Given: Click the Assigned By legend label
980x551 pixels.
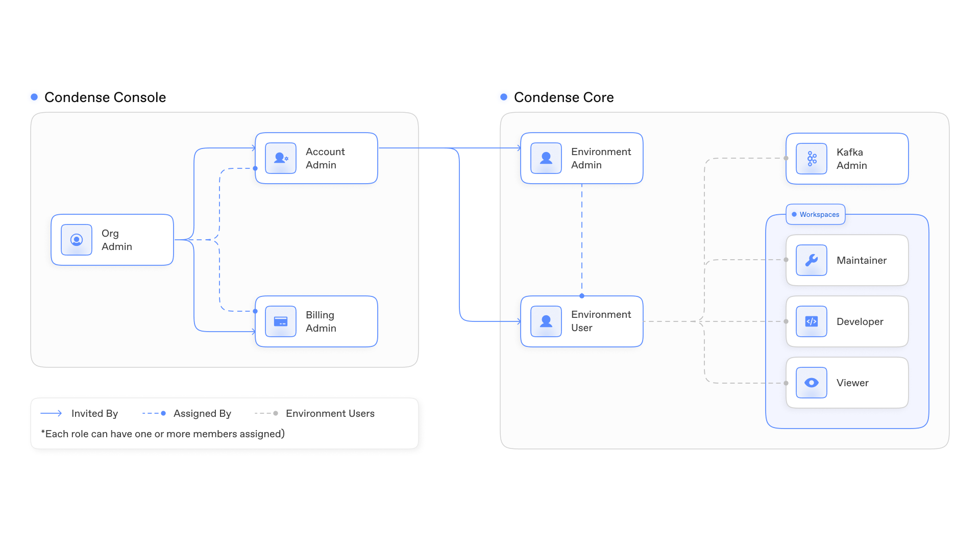Looking at the screenshot, I should 202,413.
